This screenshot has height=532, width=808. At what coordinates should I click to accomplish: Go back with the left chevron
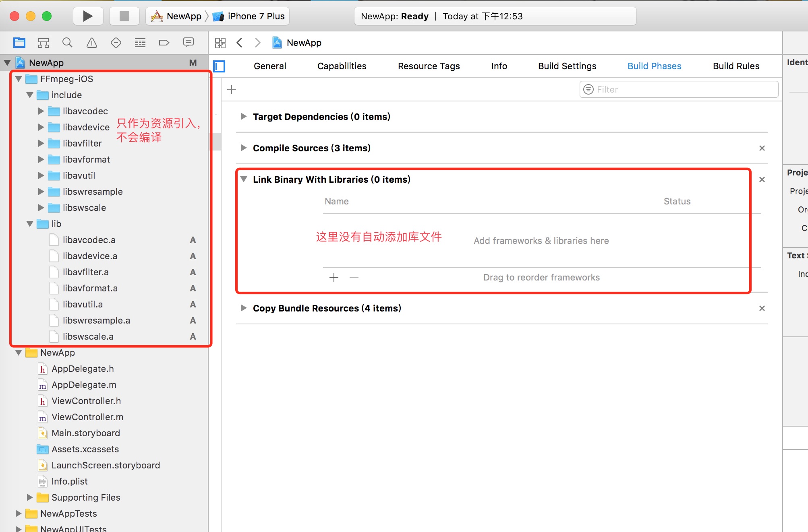click(240, 43)
